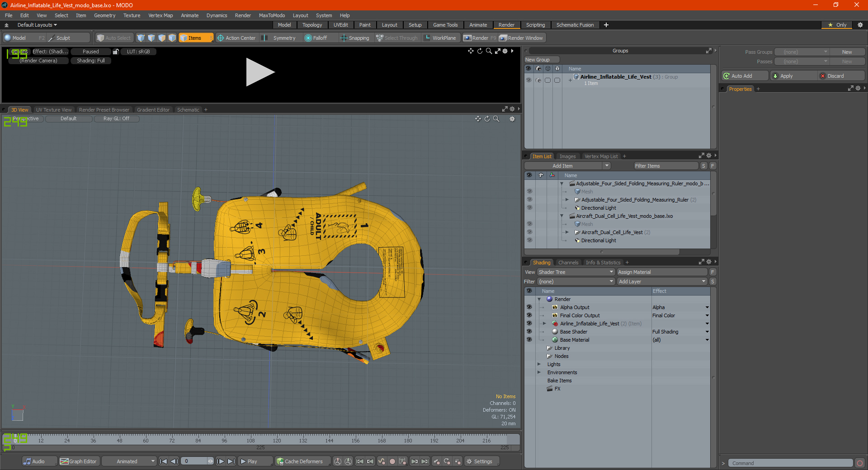Hide the Base Material layer
The image size is (868, 470).
529,340
